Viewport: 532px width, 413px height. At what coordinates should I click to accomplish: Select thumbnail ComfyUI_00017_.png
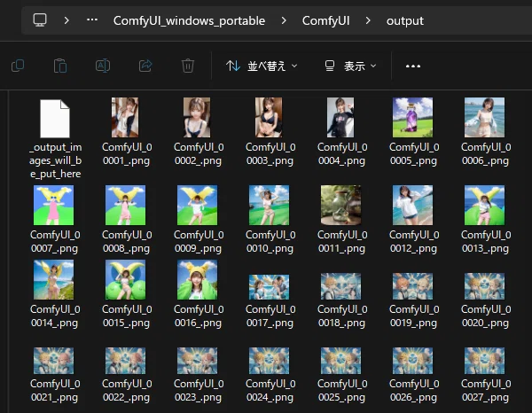tap(269, 287)
